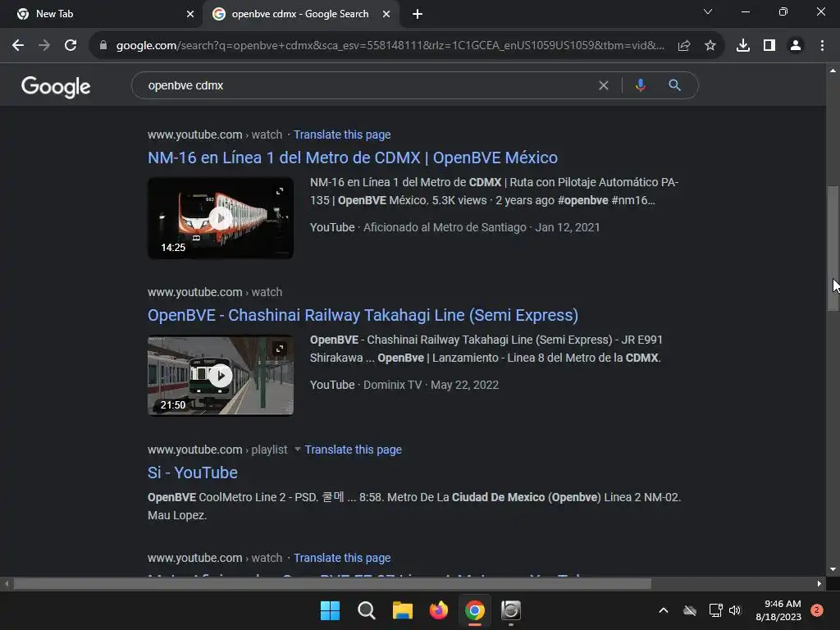
Task: Click the scrollbar down arrow
Action: coord(833,569)
